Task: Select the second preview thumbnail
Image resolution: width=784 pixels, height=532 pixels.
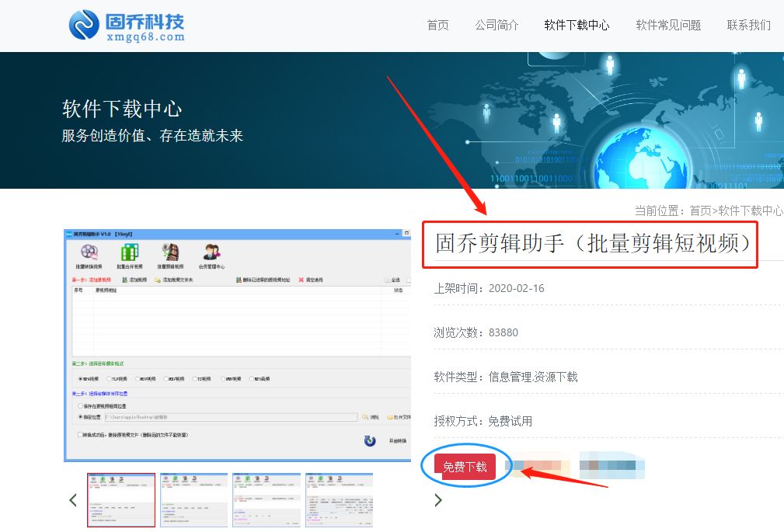Action: tap(193, 499)
